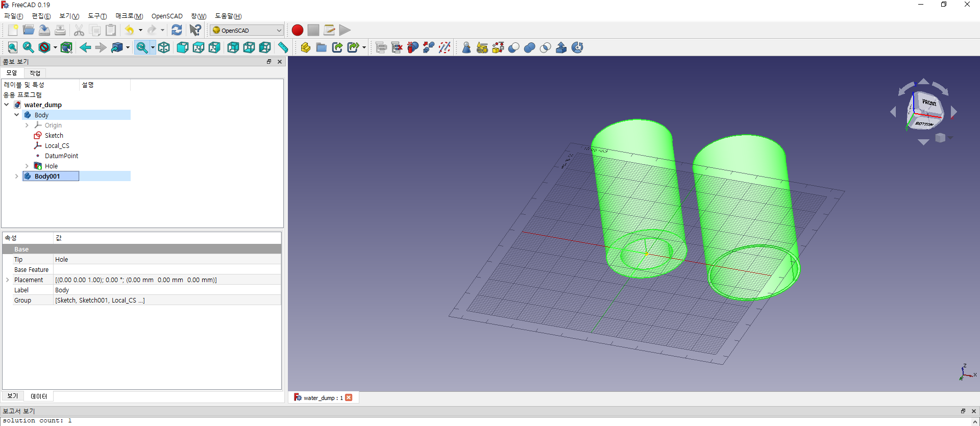Image resolution: width=980 pixels, height=426 pixels.
Task: Switch to the rear view cube icon
Action: click(233, 47)
